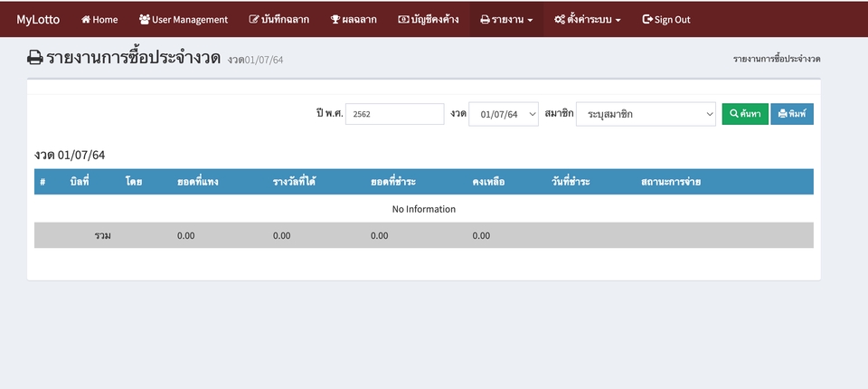
Task: Click the รวม total row label
Action: [102, 235]
